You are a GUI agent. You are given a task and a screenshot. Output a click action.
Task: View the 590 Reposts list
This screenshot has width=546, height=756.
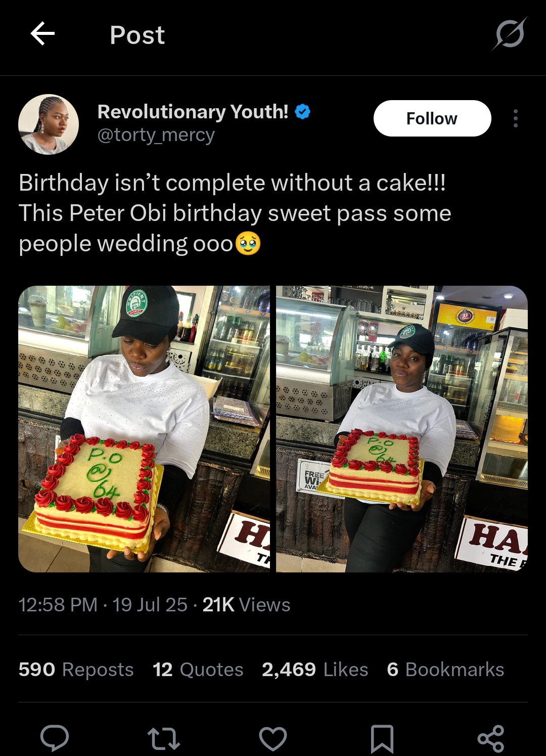click(x=76, y=670)
